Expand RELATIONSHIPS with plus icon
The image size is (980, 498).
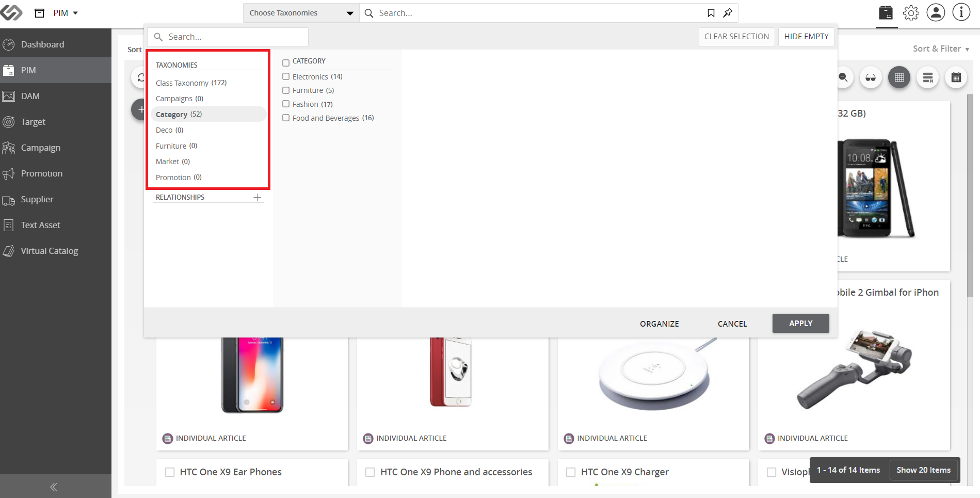click(x=257, y=197)
